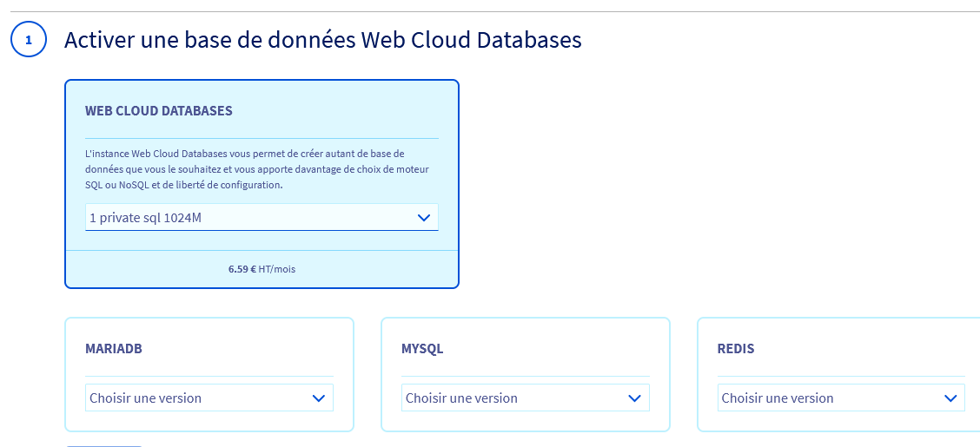Select the WEB CLOUD DATABASES card title
The width and height of the screenshot is (980, 447).
(158, 111)
